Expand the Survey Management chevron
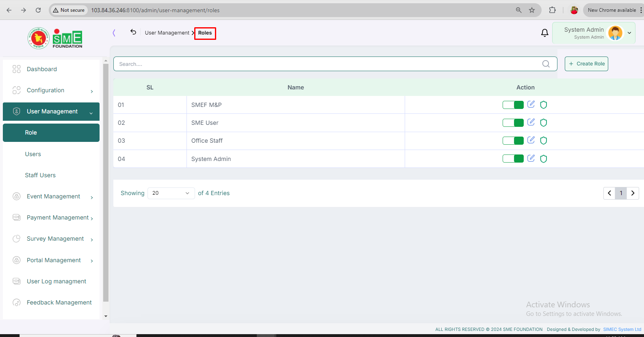 click(92, 240)
